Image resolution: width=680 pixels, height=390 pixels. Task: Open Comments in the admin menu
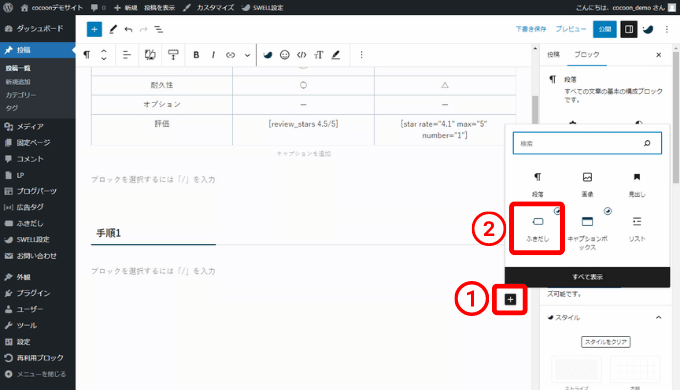pyautogui.click(x=38, y=159)
